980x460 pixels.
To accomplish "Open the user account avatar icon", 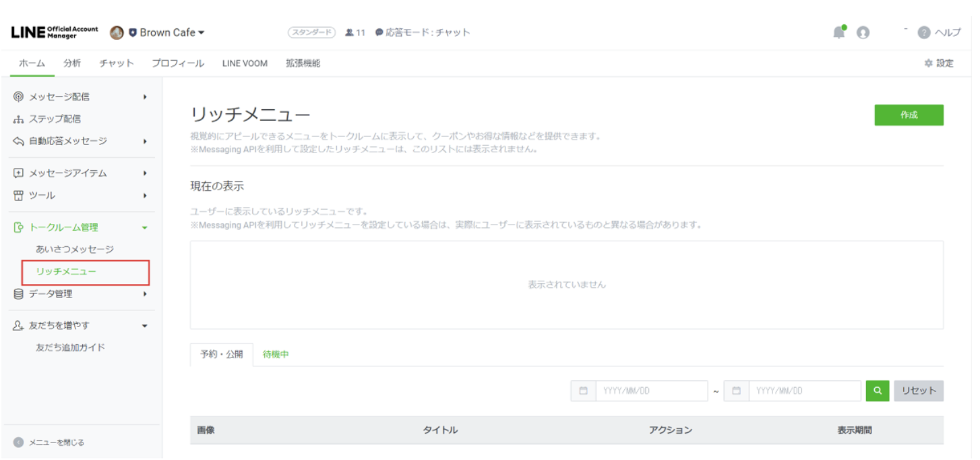I will [x=863, y=32].
